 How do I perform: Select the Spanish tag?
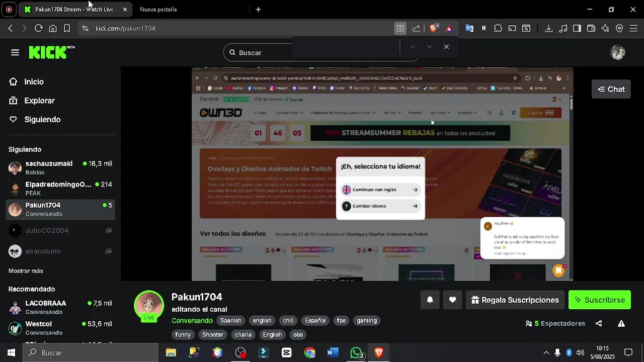pyautogui.click(x=230, y=320)
